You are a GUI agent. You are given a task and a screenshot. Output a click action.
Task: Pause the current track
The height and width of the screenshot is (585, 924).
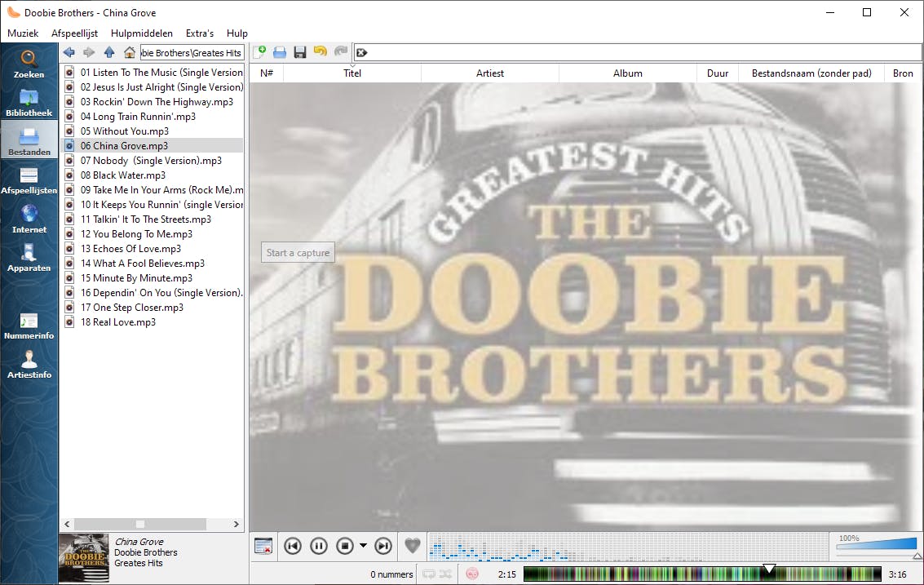point(319,546)
